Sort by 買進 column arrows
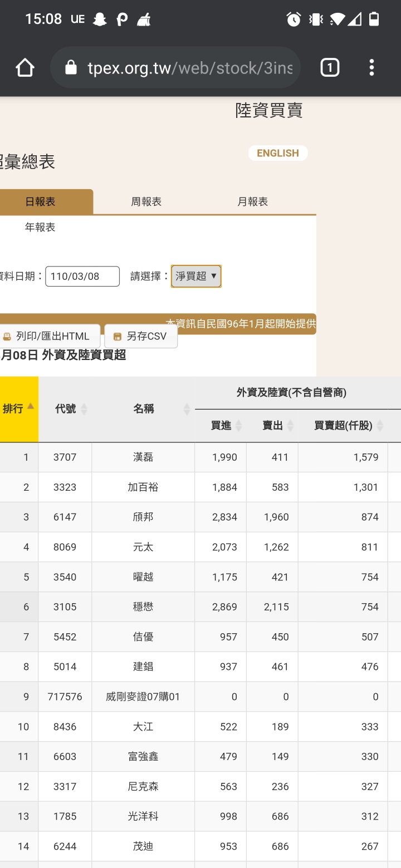 238,426
